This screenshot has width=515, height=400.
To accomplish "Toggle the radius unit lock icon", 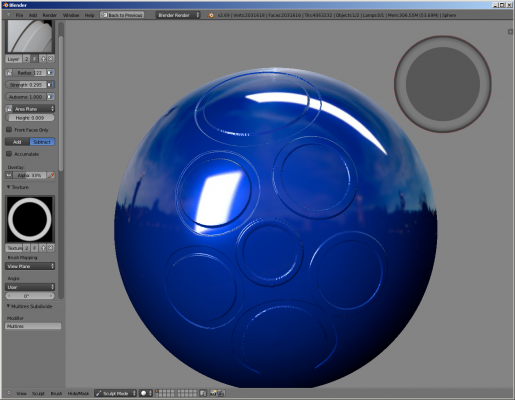I will [9, 73].
